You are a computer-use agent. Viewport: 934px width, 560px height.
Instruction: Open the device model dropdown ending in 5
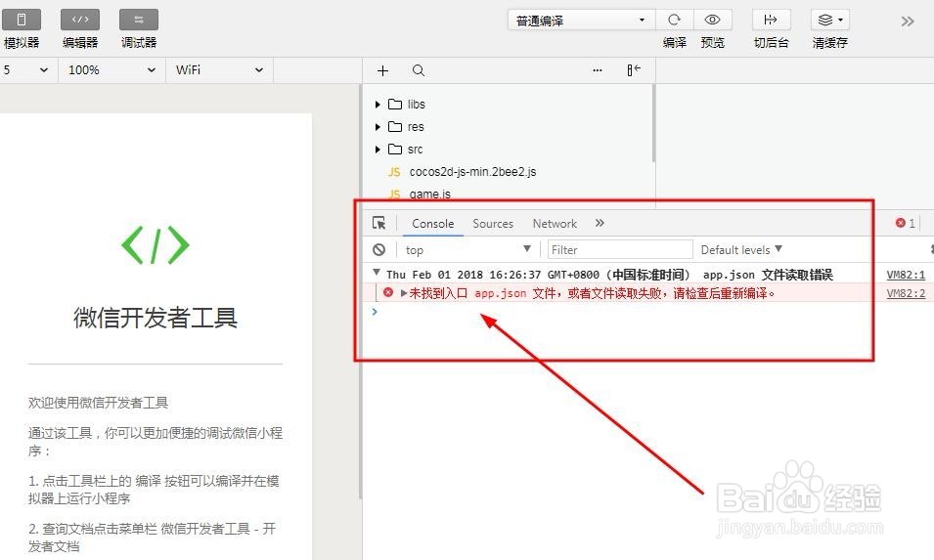pos(26,70)
